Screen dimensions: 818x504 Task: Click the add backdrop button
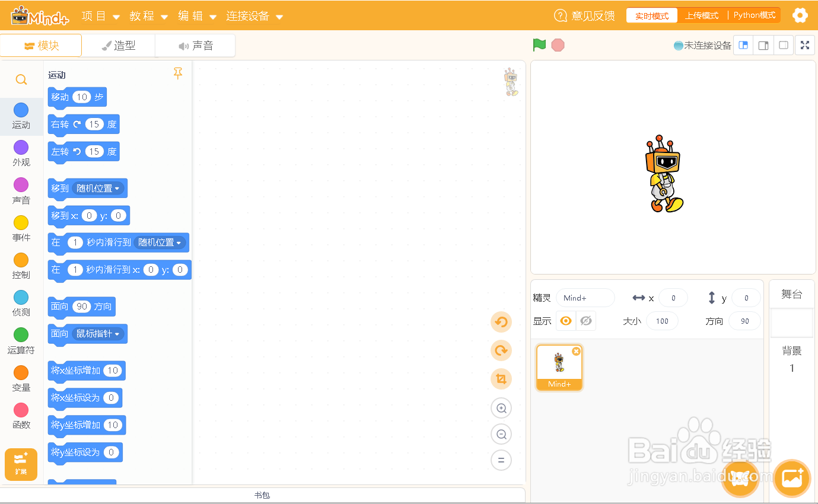point(792,478)
